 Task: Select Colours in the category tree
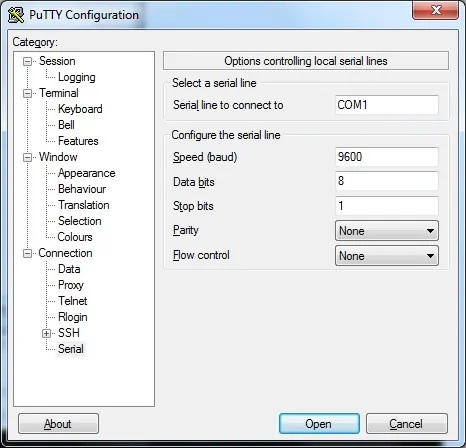coord(75,237)
